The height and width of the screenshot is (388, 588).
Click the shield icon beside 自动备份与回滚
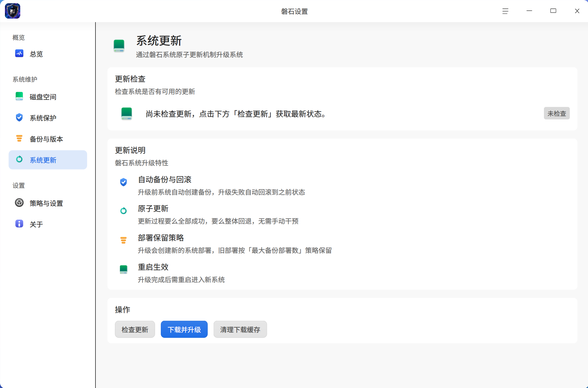[124, 182]
